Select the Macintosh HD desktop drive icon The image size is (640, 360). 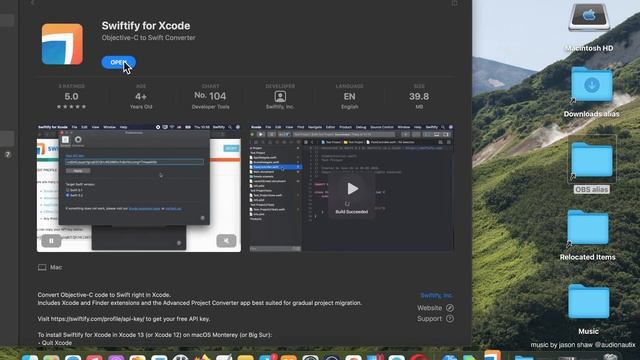pos(589,17)
